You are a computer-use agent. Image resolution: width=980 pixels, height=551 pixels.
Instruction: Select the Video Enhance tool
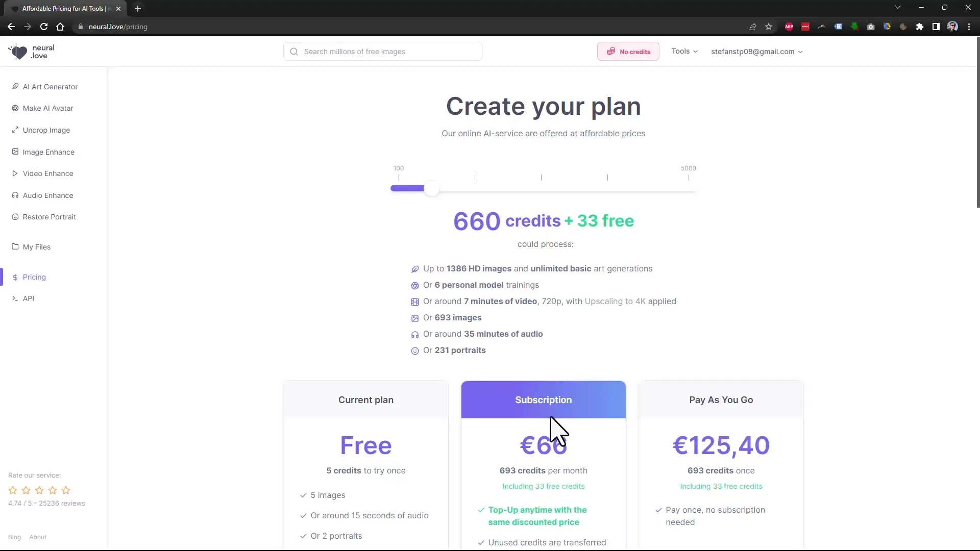(47, 173)
